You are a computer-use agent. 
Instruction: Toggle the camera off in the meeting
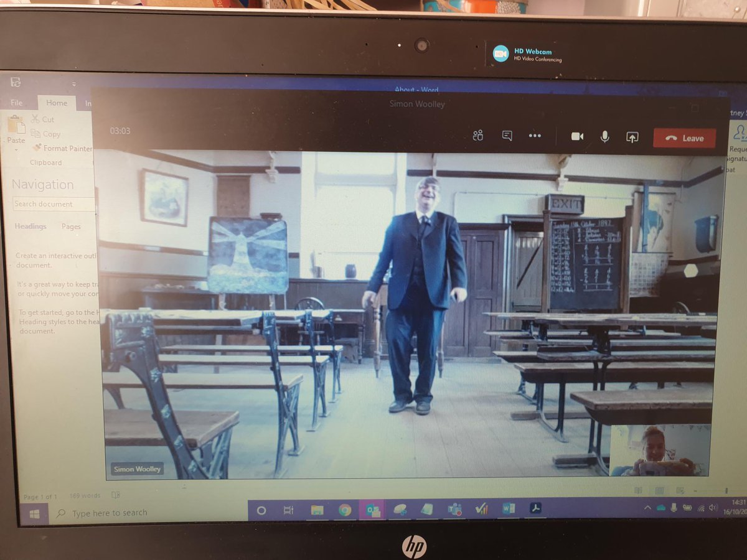tap(576, 136)
